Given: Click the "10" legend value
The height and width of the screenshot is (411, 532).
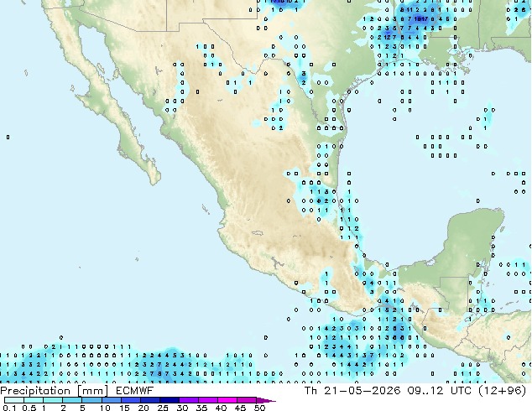Looking at the screenshot, I should [x=105, y=408].
